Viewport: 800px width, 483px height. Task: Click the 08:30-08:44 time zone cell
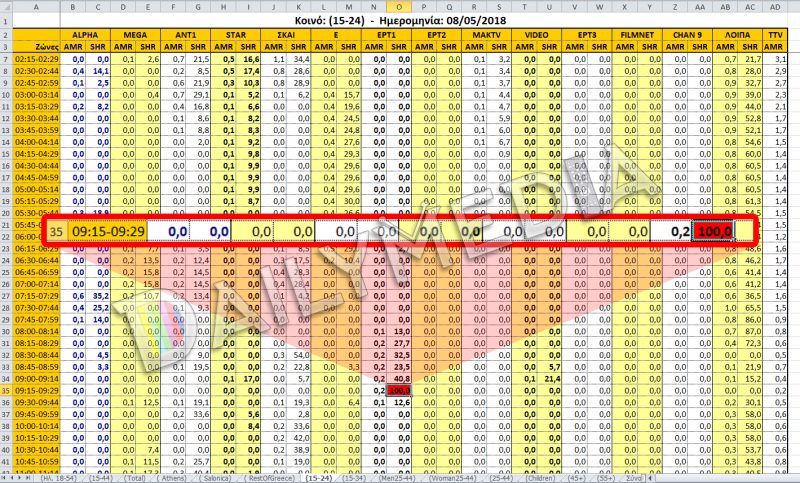pyautogui.click(x=36, y=355)
